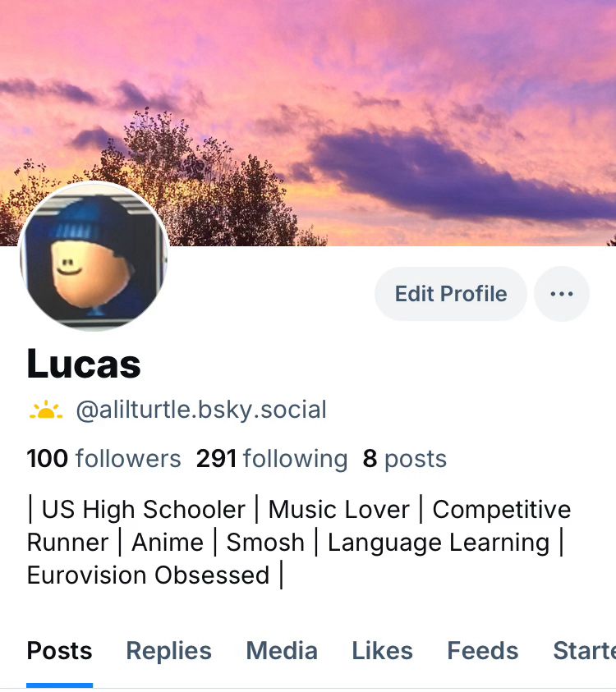The width and height of the screenshot is (616, 692).
Task: Click the display name Lucas
Action: click(x=84, y=364)
